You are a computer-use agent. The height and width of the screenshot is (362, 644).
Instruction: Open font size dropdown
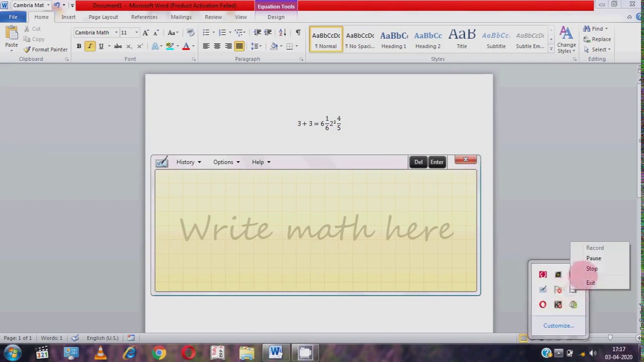coord(136,33)
